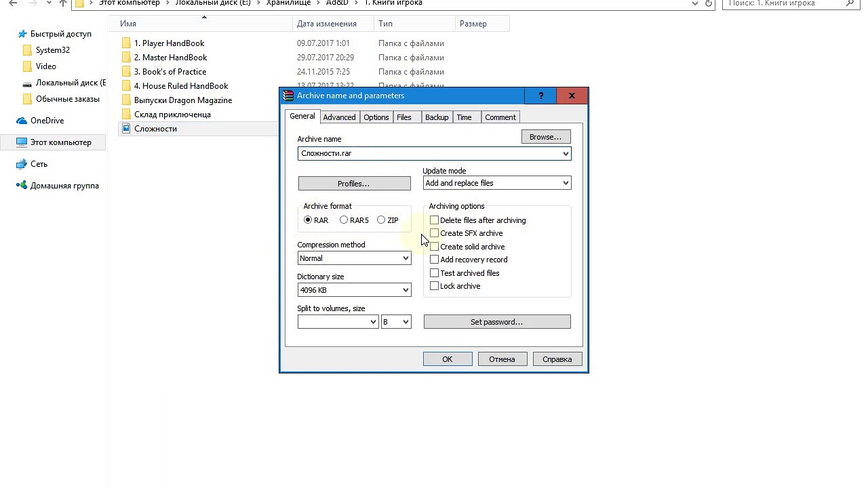
Task: Open the Comment tab
Action: (x=500, y=117)
